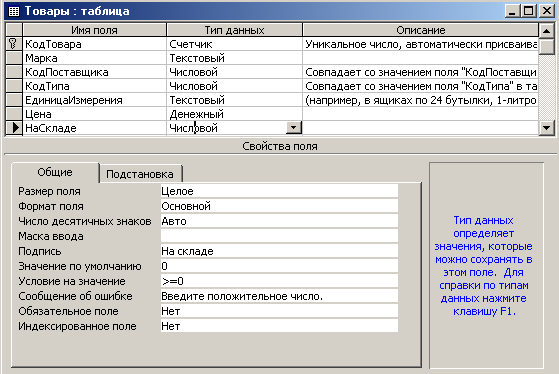This screenshot has height=374, width=559.
Task: Click the current-row arrow selector for НаСкладе
Action: (14, 128)
